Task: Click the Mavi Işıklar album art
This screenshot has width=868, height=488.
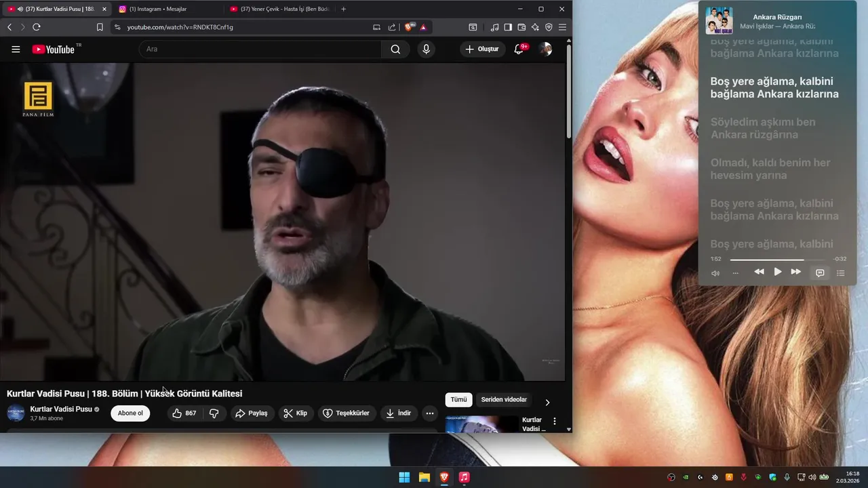Action: point(719,20)
